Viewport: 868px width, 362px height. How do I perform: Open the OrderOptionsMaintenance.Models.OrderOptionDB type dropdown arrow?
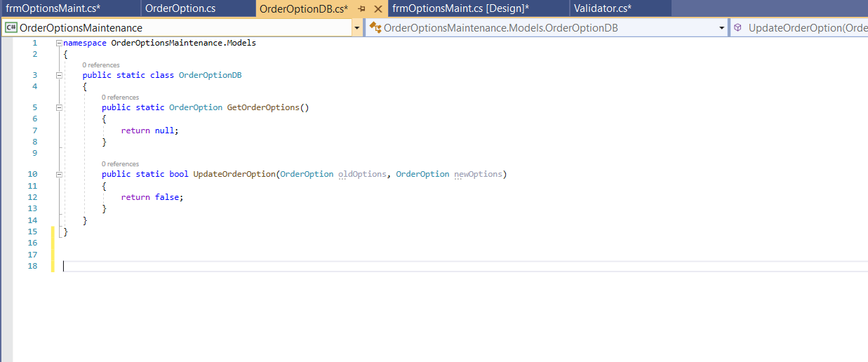(x=722, y=28)
